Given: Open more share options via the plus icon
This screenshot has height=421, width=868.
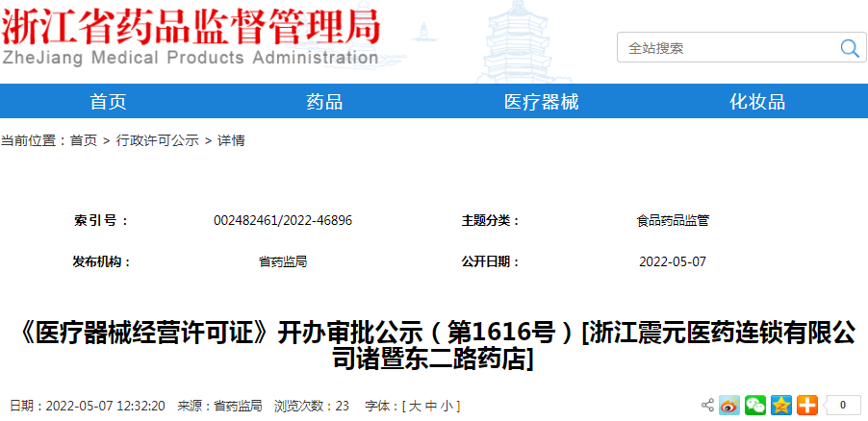Looking at the screenshot, I should (x=807, y=406).
